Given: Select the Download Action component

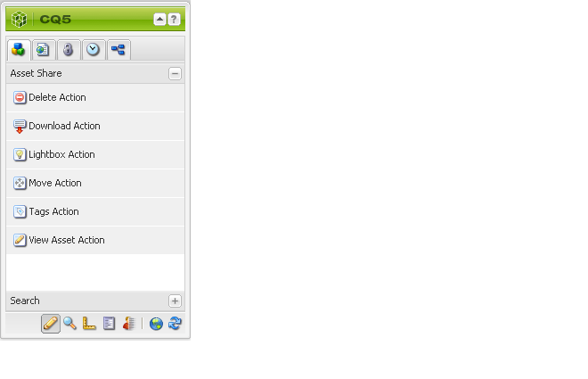Looking at the screenshot, I should tap(95, 126).
